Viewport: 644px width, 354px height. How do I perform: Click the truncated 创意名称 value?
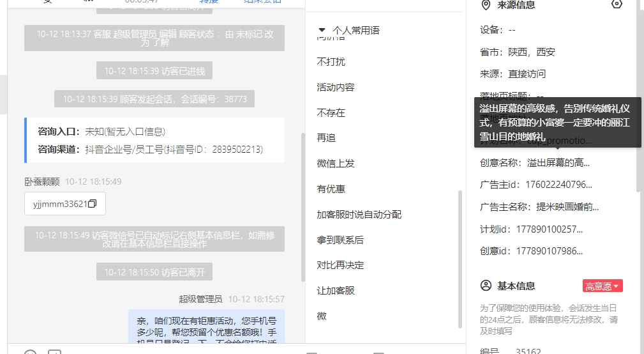click(558, 163)
